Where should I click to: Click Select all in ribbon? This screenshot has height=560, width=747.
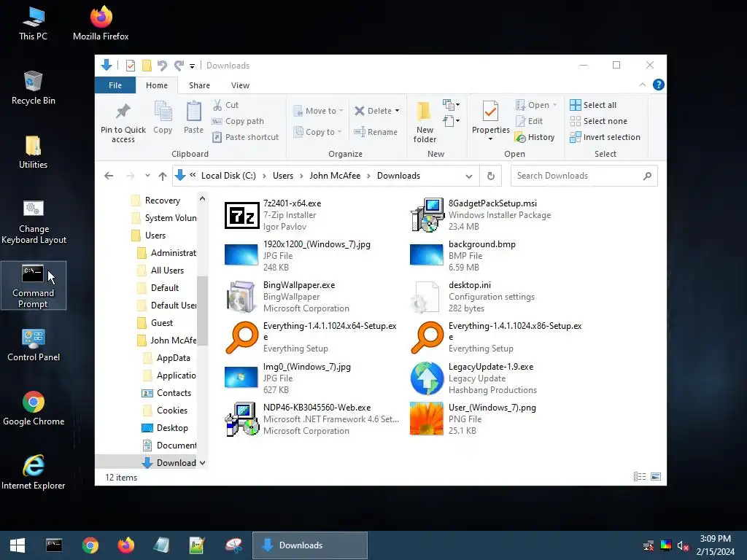pyautogui.click(x=593, y=105)
